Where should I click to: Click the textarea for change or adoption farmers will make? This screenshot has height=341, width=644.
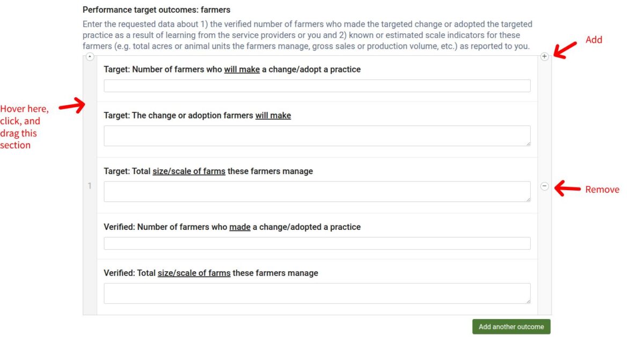317,136
